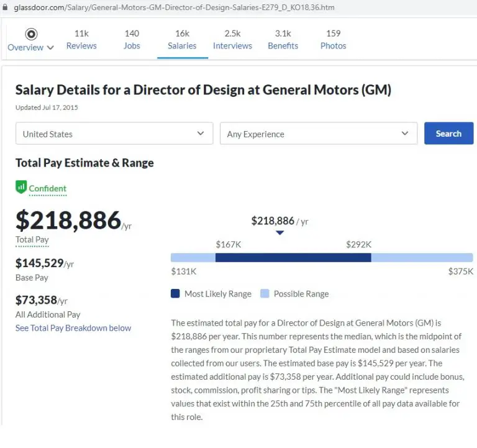Viewport: 477px width, 448px height.
Task: Click the $131K minimum label
Action: [184, 271]
